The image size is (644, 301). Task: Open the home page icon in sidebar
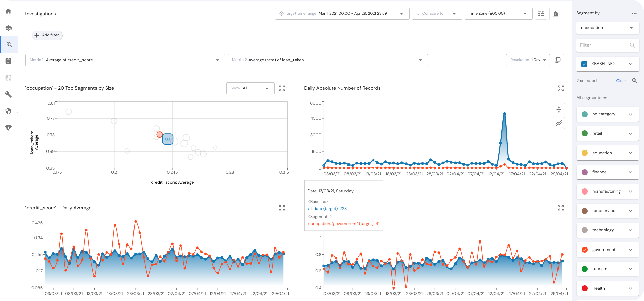(9, 11)
